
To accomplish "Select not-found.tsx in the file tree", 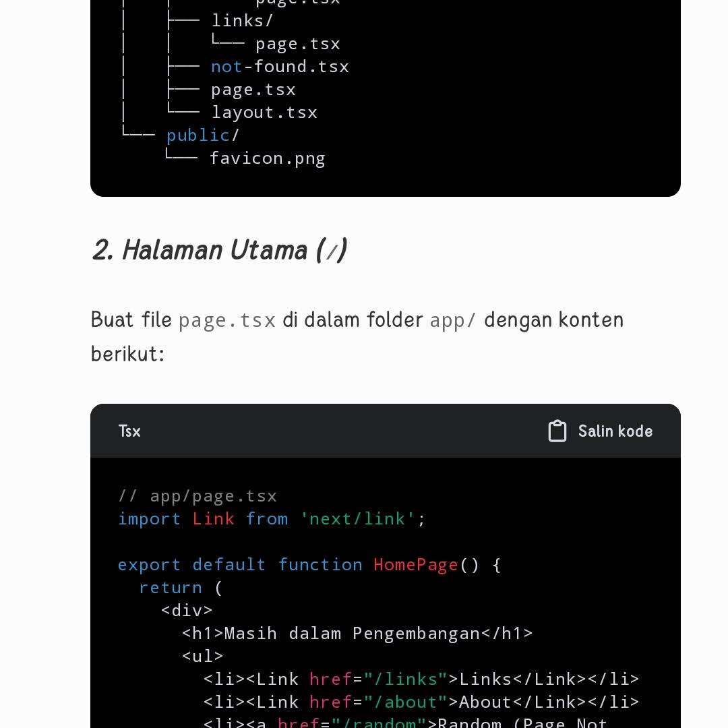I will 280,67.
